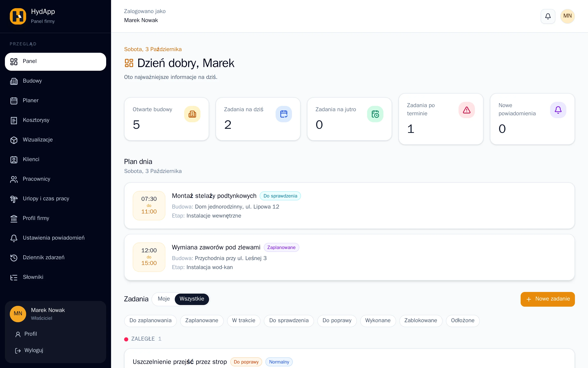Open Słowniki in sidebar
588x368 pixels.
coord(55,277)
